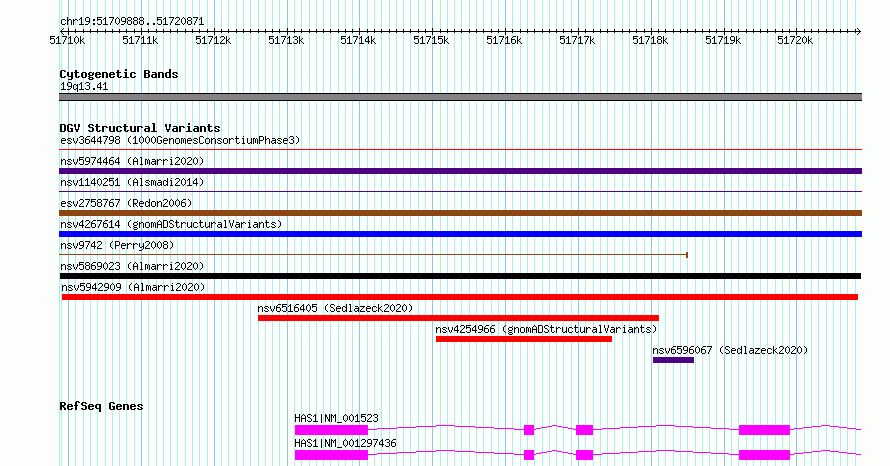The height and width of the screenshot is (466, 890).
Task: Click the Cytogenetic Bands track title
Action: (119, 74)
